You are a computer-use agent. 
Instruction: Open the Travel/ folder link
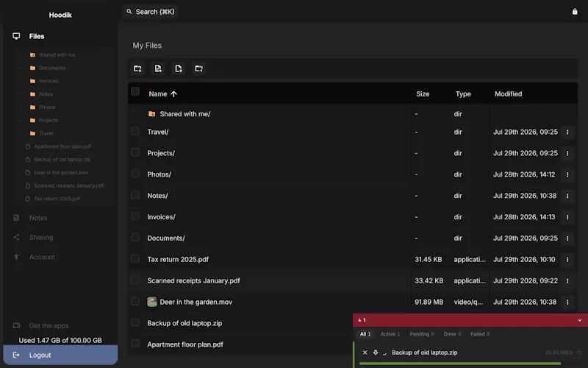tap(158, 132)
